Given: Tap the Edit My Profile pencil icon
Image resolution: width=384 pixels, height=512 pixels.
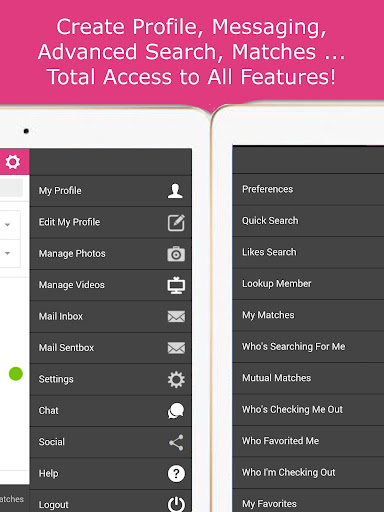Looking at the screenshot, I should coord(176,223).
